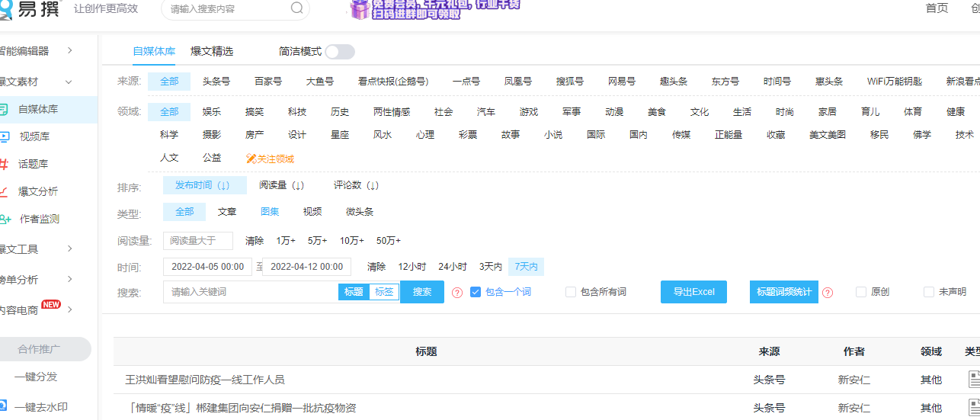Select 百家号 as source
Image resolution: width=980 pixels, height=420 pixels.
[268, 82]
